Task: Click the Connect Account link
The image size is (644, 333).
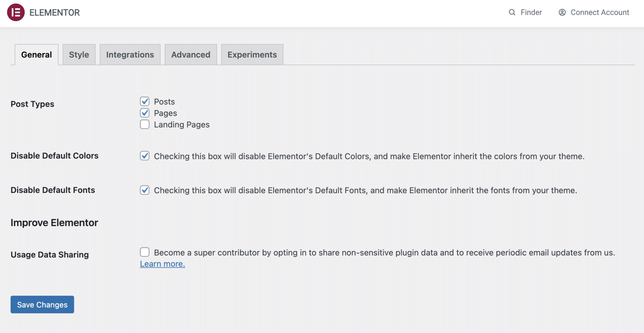Action: pyautogui.click(x=600, y=12)
